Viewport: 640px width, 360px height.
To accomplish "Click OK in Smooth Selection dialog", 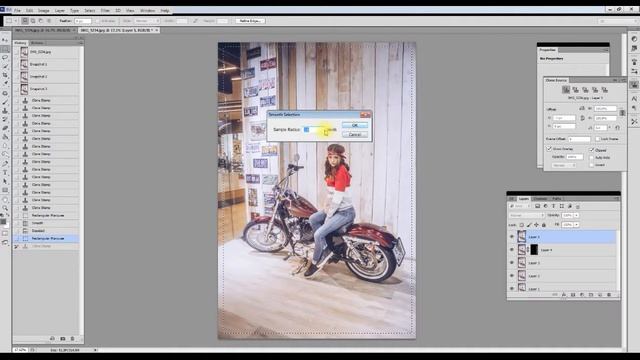I will [x=355, y=125].
